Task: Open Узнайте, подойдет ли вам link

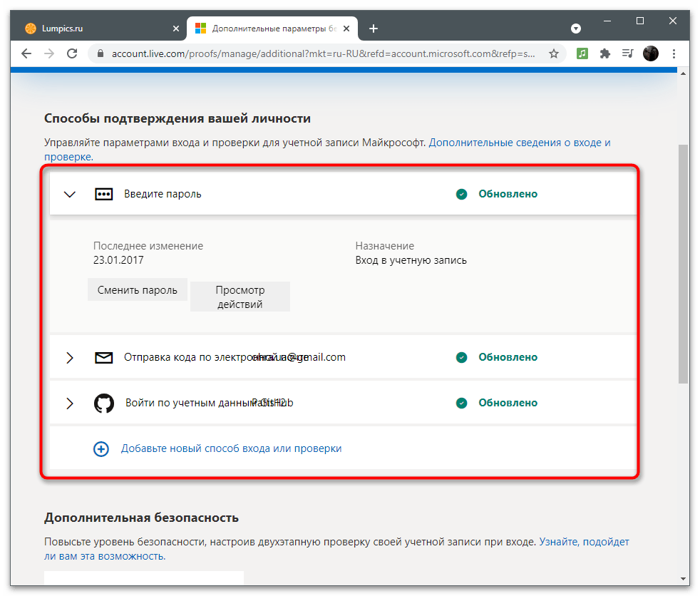Action: pyautogui.click(x=584, y=542)
